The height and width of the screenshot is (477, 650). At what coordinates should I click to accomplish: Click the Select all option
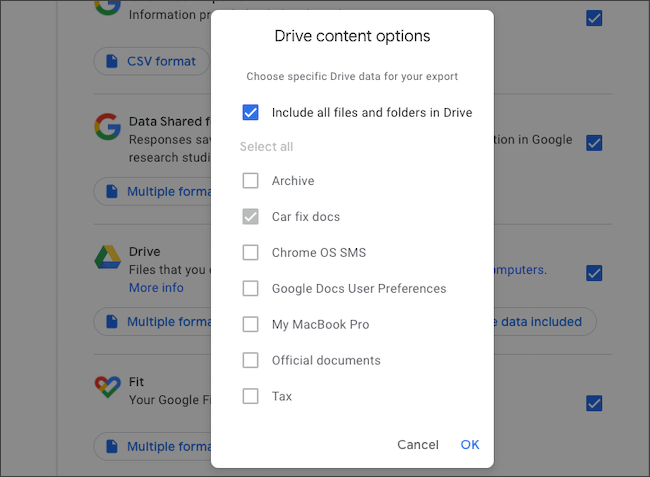(266, 147)
